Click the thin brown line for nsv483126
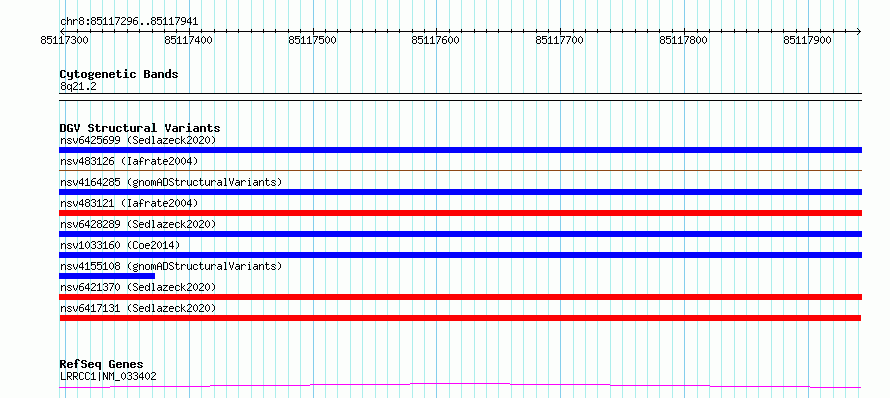890x398 pixels. 460,170
